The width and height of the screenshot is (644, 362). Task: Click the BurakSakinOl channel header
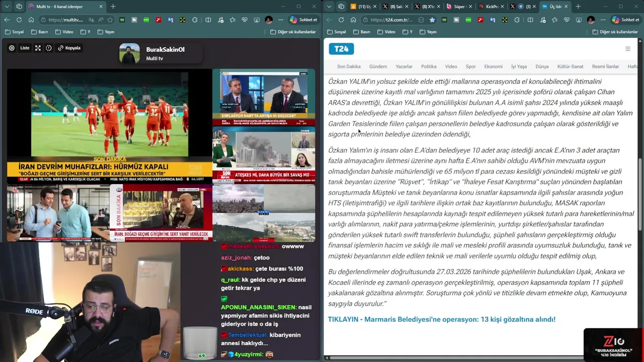tap(160, 53)
